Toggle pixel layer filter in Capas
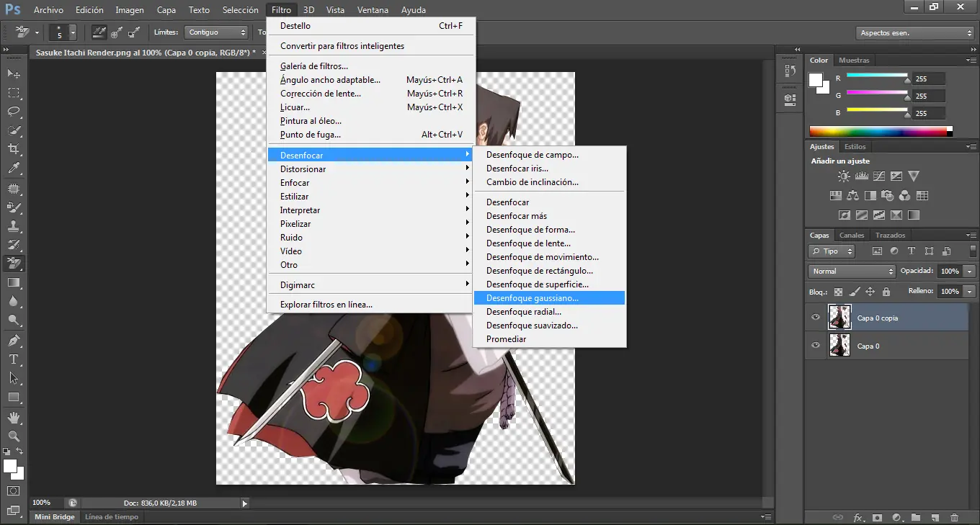The image size is (980, 525). click(877, 251)
